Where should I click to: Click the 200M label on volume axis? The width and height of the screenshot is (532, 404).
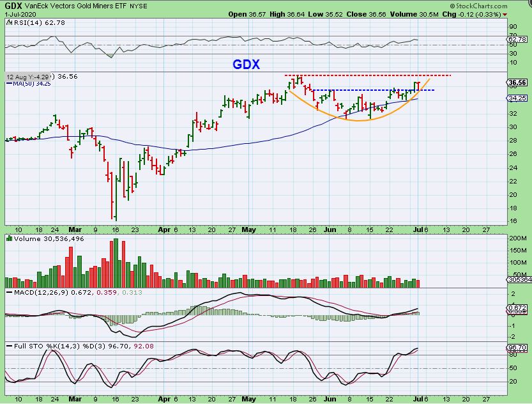(518, 238)
